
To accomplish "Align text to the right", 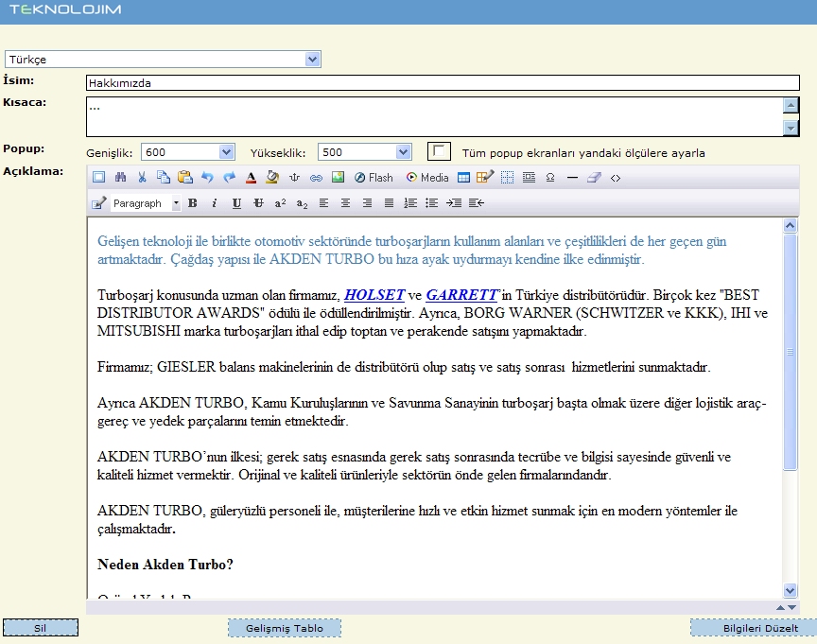I will [367, 203].
